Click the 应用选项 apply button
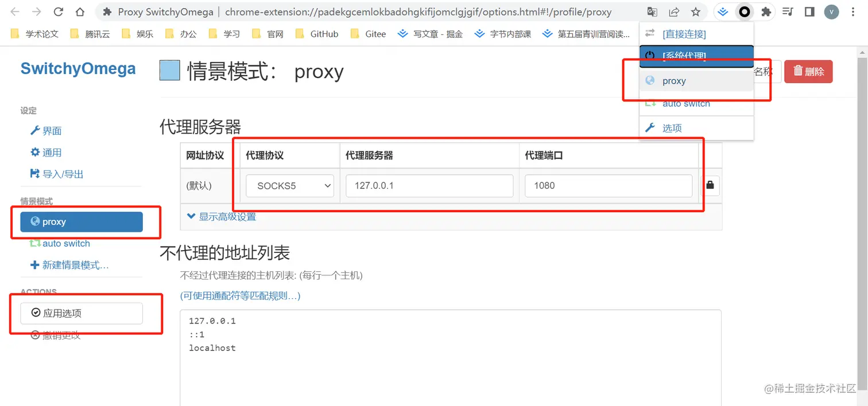This screenshot has width=868, height=406. coord(82,313)
